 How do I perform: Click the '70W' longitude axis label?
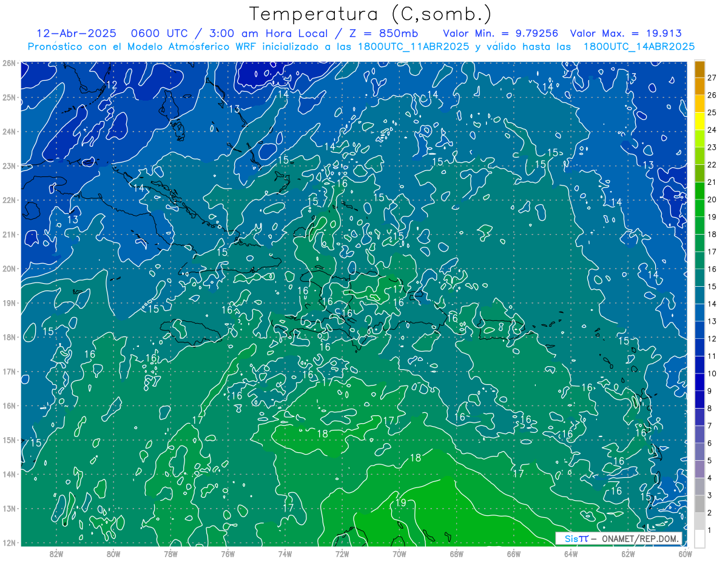click(x=399, y=554)
